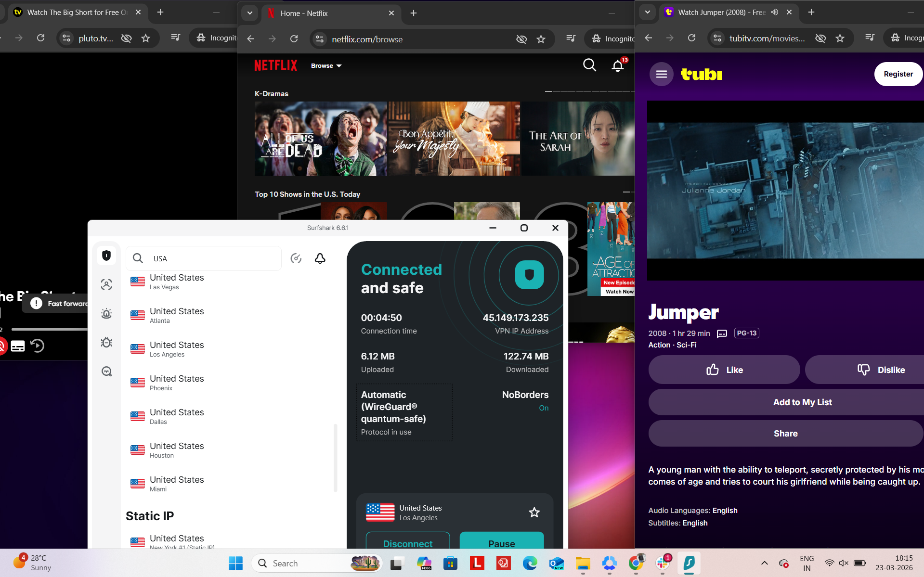
Task: Open File Explorer from taskbar
Action: tap(583, 563)
